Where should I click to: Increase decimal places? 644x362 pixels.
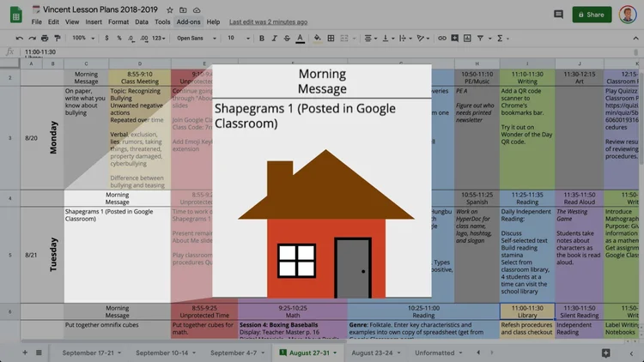(x=143, y=38)
